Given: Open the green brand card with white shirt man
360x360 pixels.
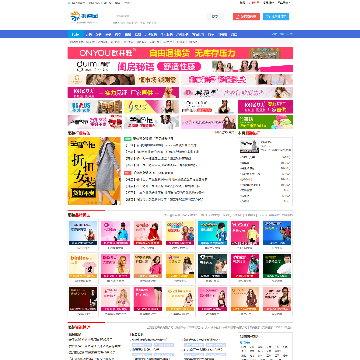Looking at the screenshot, I should [x=277, y=266].
